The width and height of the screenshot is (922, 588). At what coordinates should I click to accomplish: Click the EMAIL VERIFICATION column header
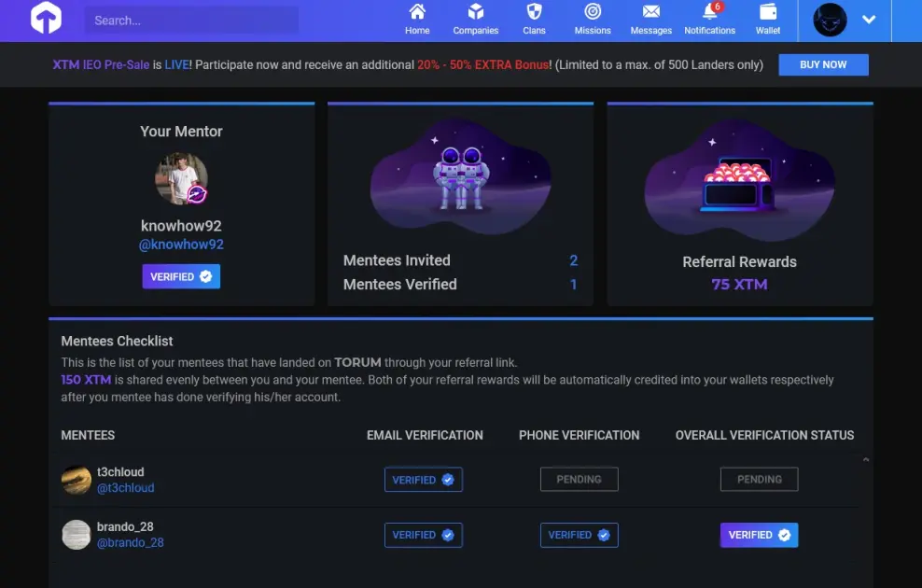point(425,435)
